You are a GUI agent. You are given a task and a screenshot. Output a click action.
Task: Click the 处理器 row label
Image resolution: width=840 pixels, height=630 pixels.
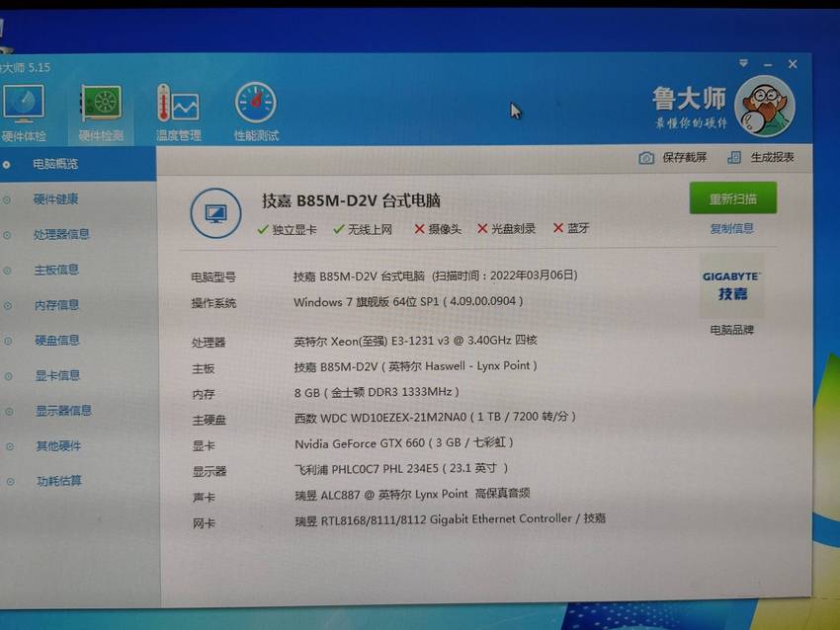coord(209,343)
